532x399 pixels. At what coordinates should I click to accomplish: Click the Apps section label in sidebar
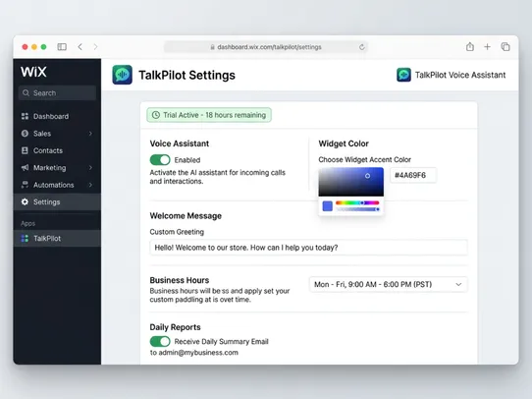click(x=27, y=223)
